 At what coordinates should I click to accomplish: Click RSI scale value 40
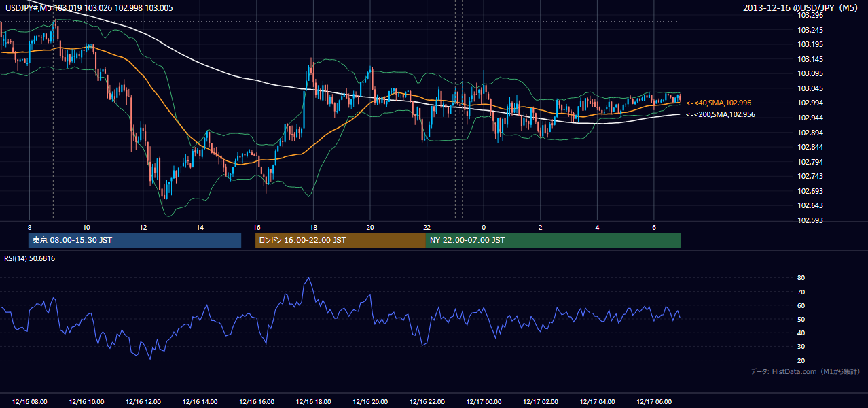tap(801, 333)
